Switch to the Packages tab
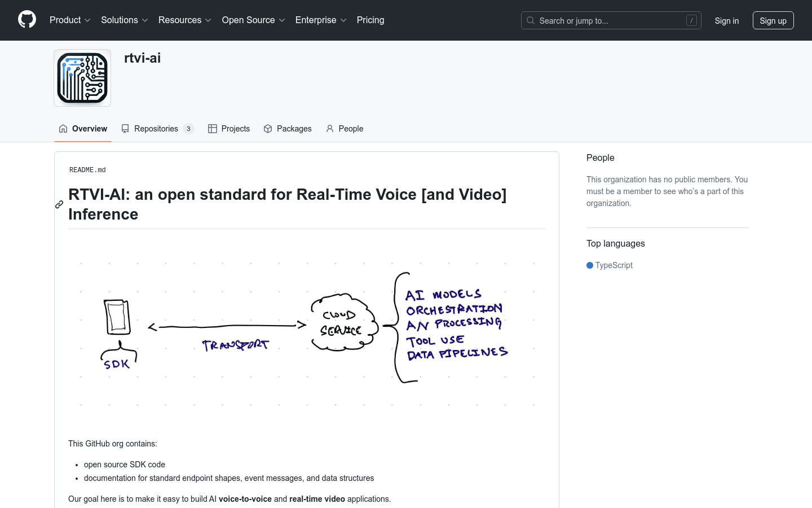Image resolution: width=812 pixels, height=508 pixels. (x=288, y=129)
